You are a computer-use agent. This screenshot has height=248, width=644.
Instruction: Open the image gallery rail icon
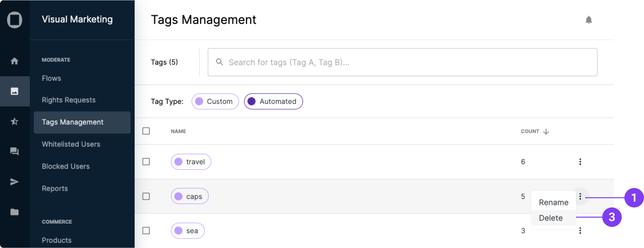[15, 91]
